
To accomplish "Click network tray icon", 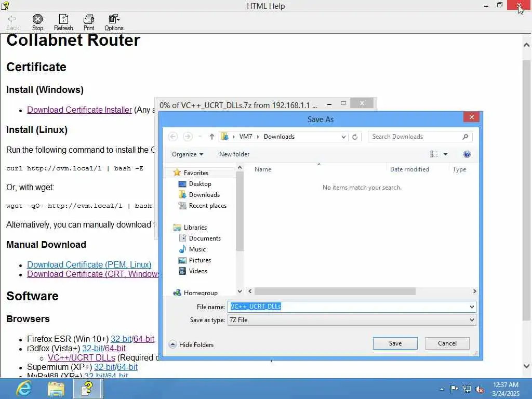I will (x=467, y=389).
